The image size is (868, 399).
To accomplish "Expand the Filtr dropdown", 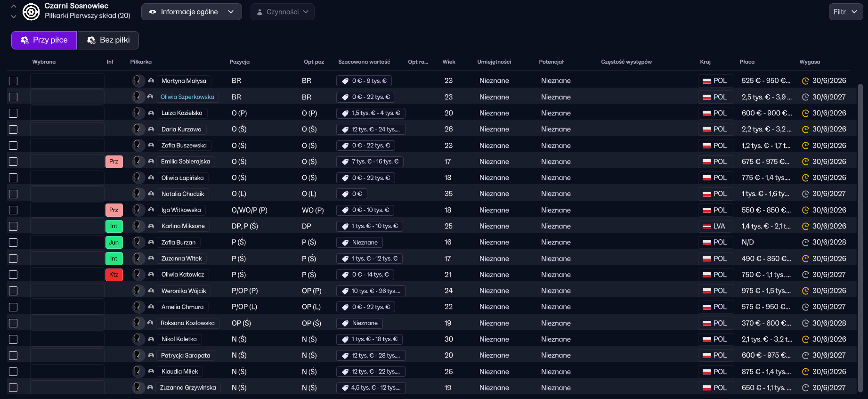I will point(845,12).
